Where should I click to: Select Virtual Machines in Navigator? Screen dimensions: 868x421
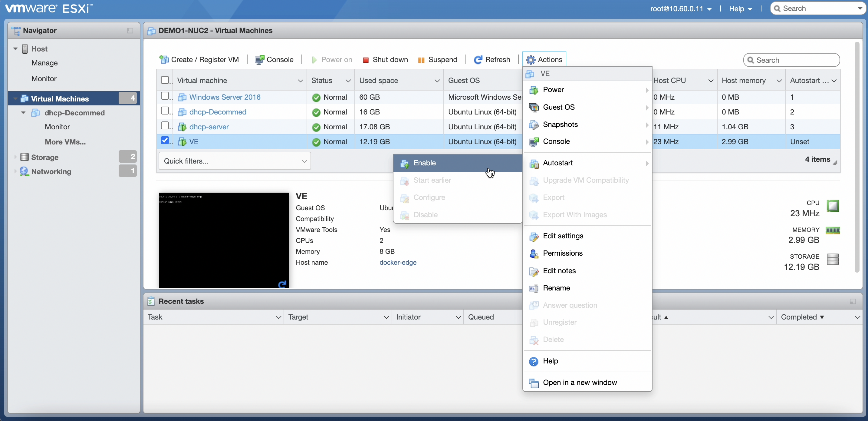click(74, 98)
